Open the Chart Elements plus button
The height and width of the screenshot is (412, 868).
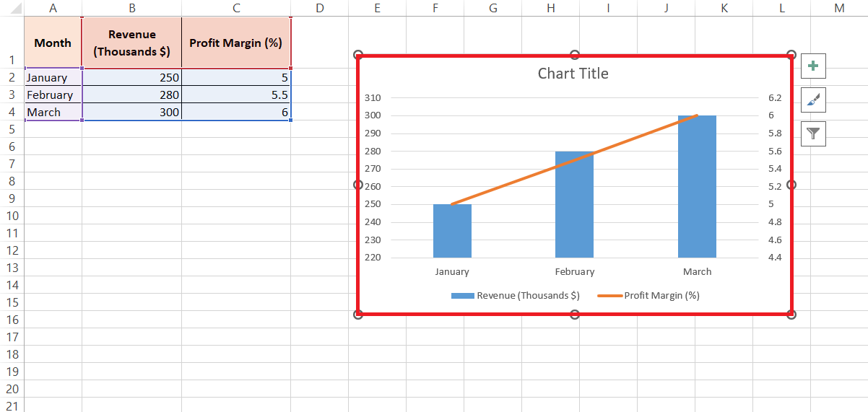click(814, 66)
